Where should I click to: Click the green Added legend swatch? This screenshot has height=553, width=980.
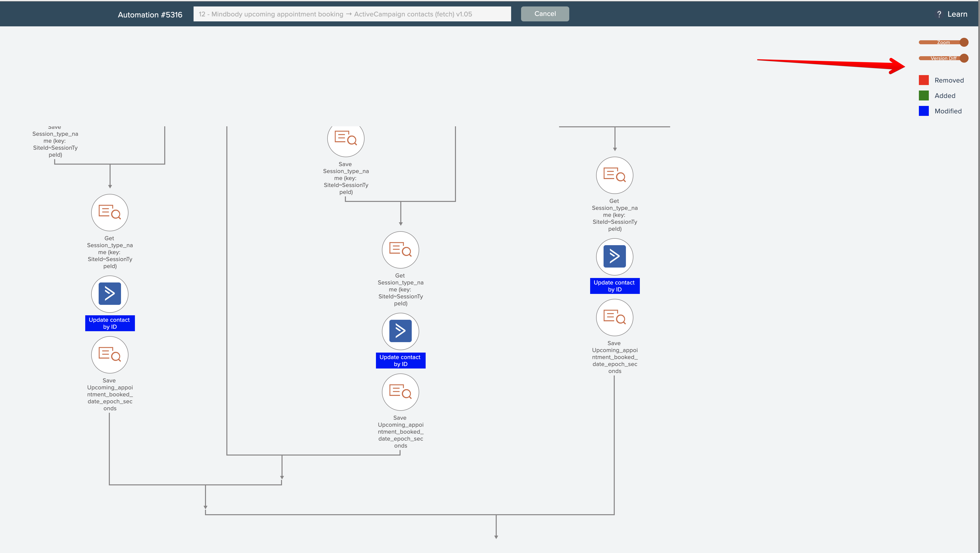pyautogui.click(x=923, y=95)
